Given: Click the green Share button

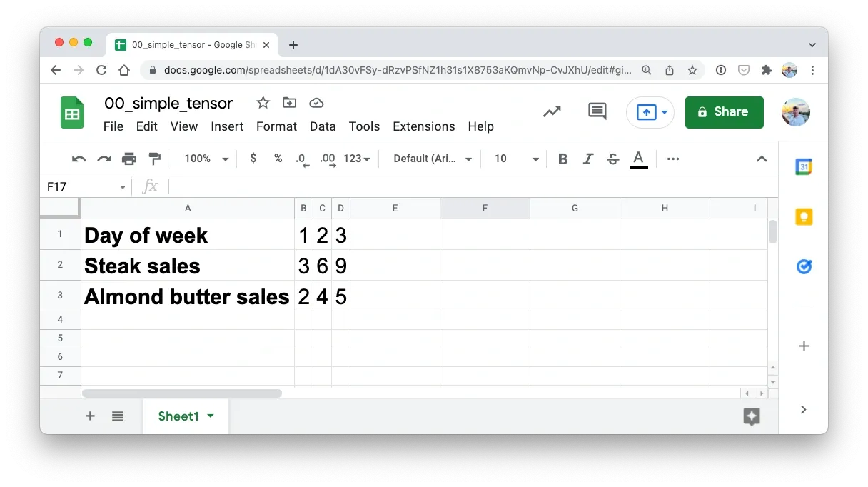Looking at the screenshot, I should click(725, 112).
